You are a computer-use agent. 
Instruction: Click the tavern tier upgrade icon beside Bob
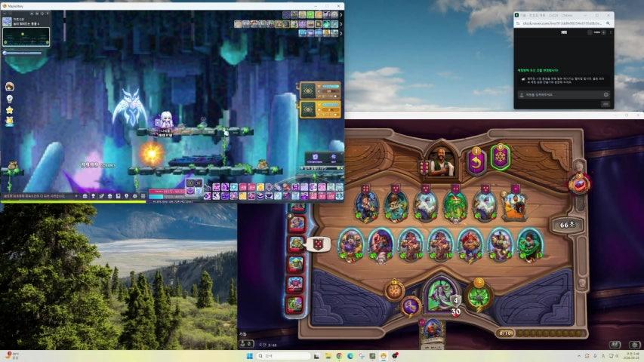424,167
